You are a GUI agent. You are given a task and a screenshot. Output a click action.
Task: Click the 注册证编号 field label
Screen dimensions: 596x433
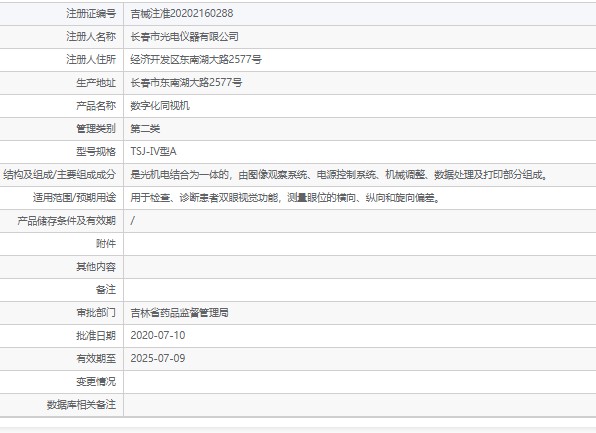[91, 14]
